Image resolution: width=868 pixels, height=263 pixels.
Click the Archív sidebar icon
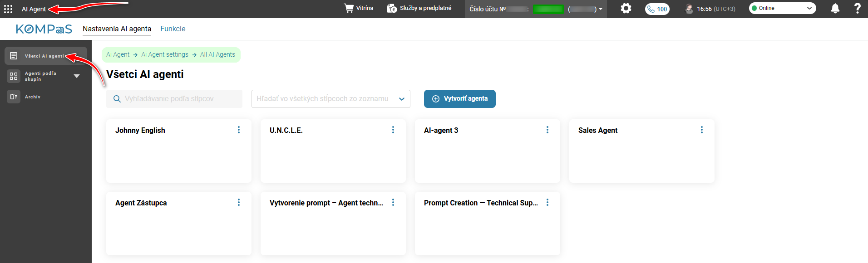point(14,97)
